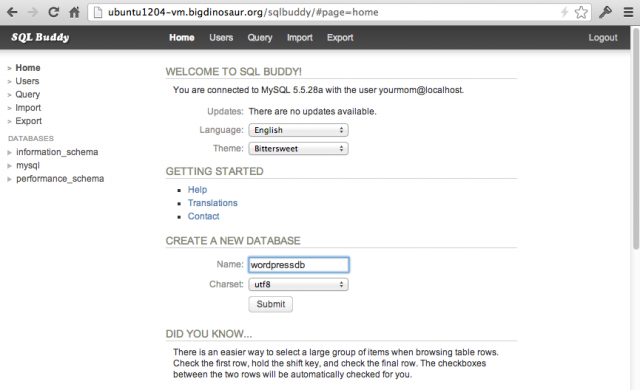The image size is (640, 390).
Task: Bookmark page with the star icon
Action: tap(581, 12)
